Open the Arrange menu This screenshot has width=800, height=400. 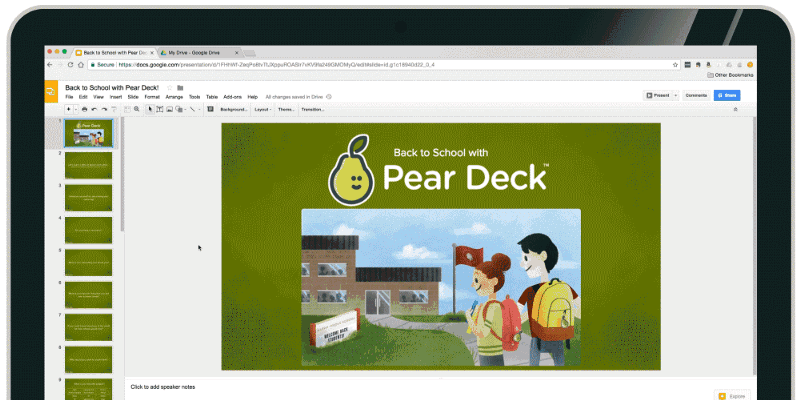174,97
